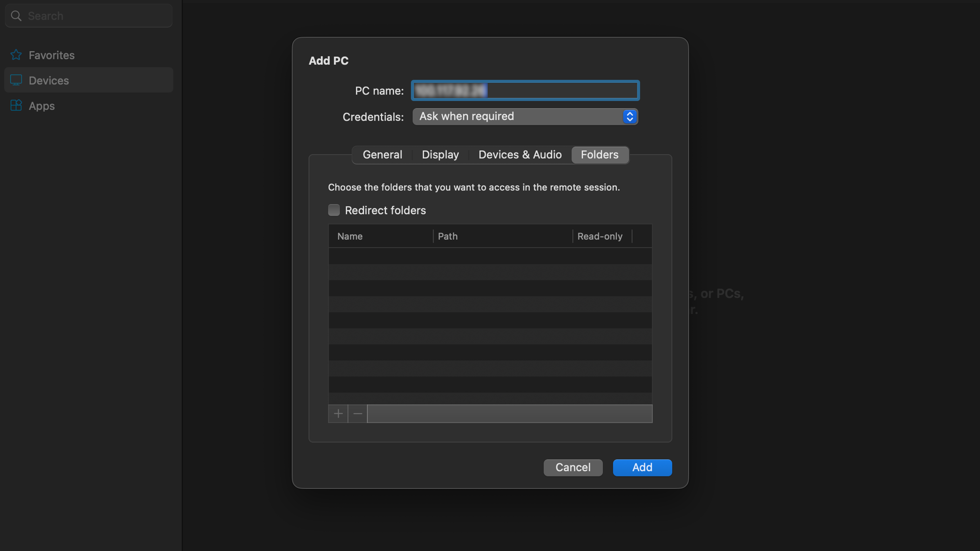The height and width of the screenshot is (551, 980).
Task: Click the minus icon to remove a folder
Action: tap(357, 413)
